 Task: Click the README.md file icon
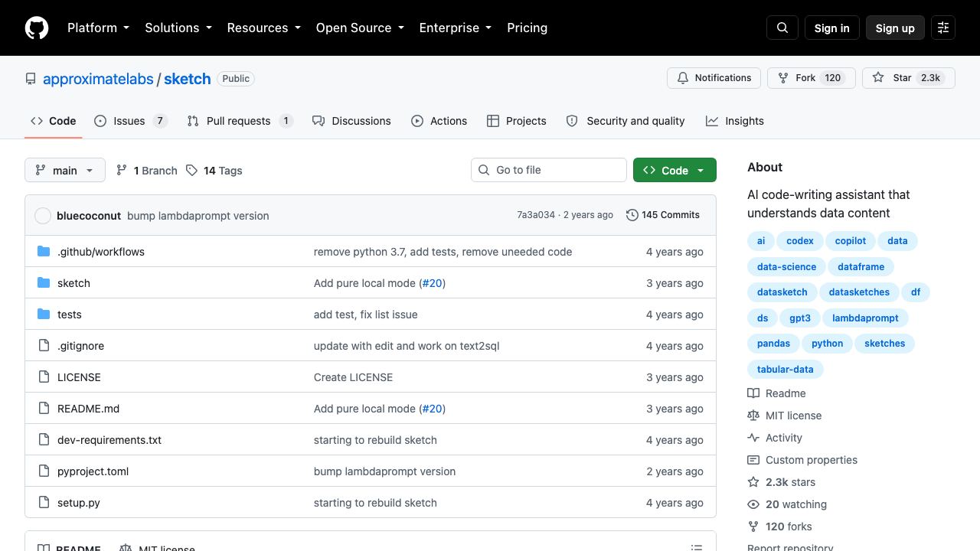(x=44, y=409)
